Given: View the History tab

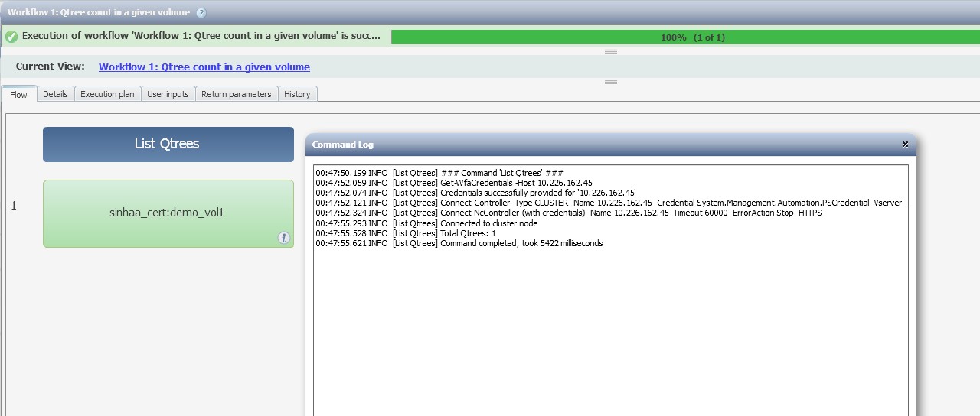Looking at the screenshot, I should click(297, 94).
